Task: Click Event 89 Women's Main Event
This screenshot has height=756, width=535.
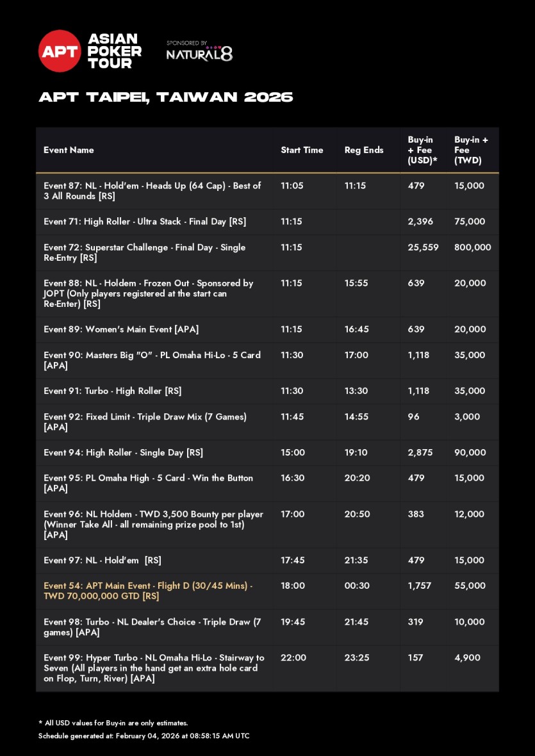Action: coord(121,329)
